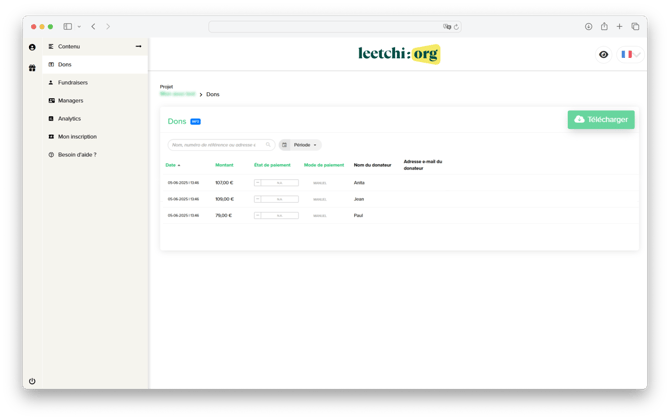Screen dimensions: 670x420
Task: Toggle the Safari sidebar panel
Action: pos(68,27)
